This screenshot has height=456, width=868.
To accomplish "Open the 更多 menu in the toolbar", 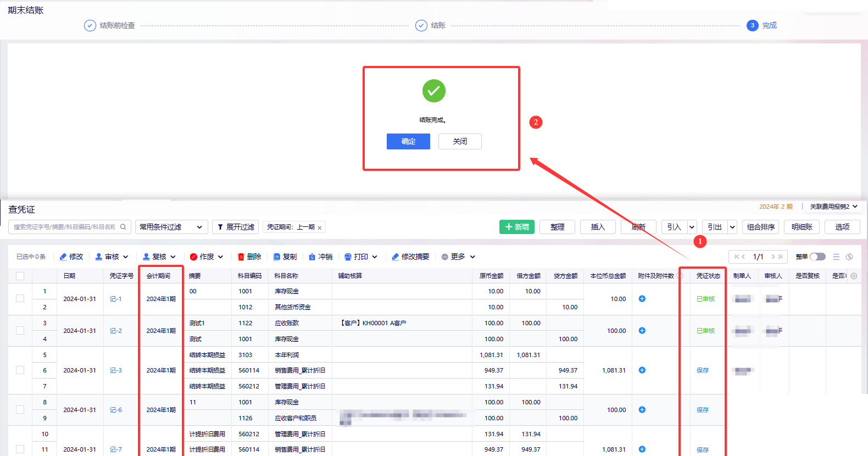I will pos(458,257).
